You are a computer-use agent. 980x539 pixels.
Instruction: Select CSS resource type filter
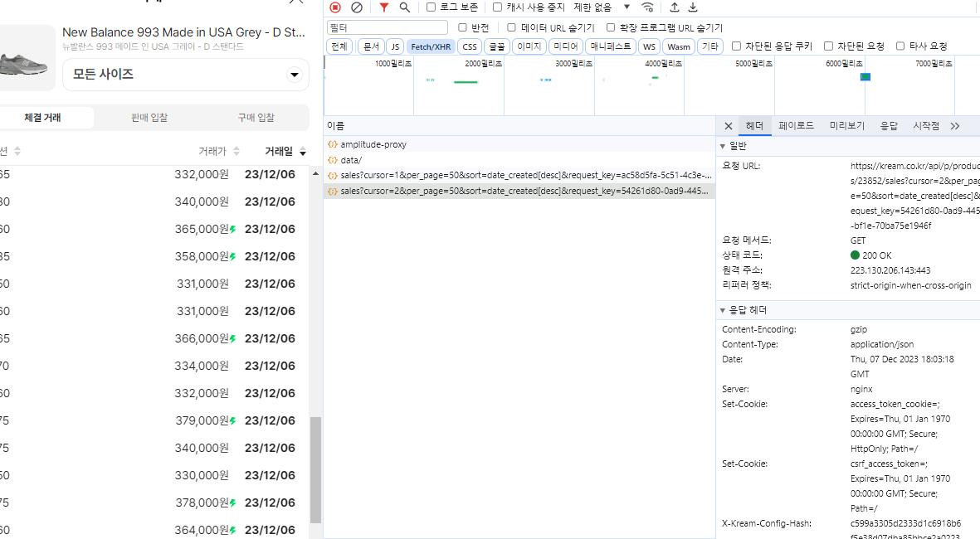tap(470, 46)
